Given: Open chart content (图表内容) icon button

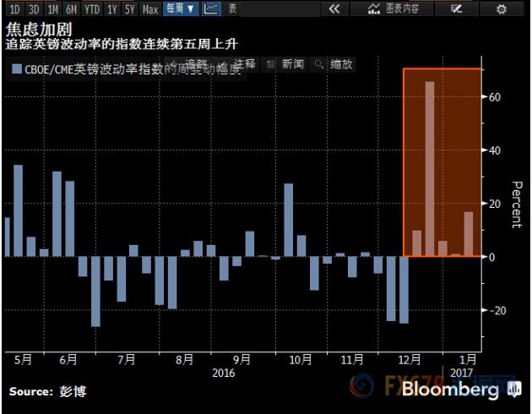Looking at the screenshot, I should tap(392, 8).
